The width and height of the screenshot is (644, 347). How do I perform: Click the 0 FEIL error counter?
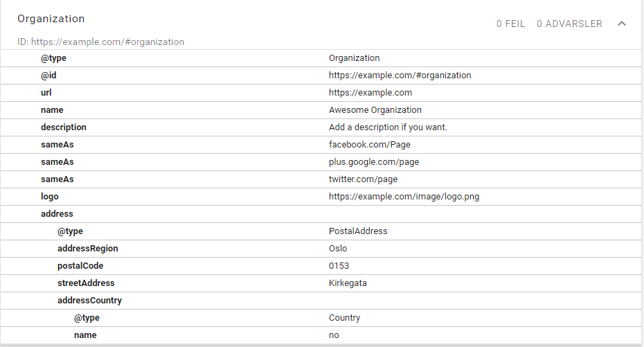tap(510, 24)
